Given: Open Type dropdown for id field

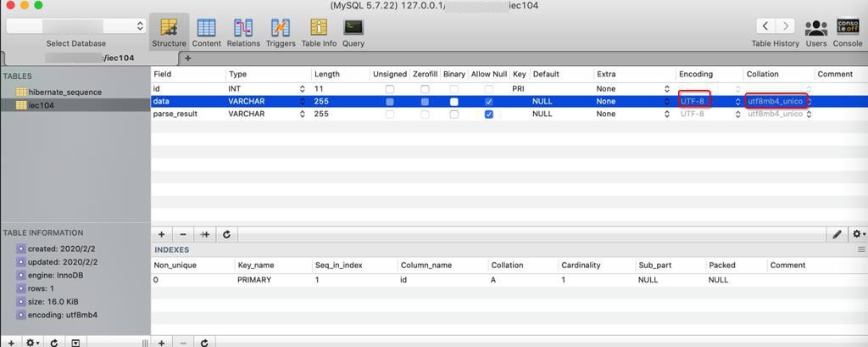Looking at the screenshot, I should pos(303,89).
